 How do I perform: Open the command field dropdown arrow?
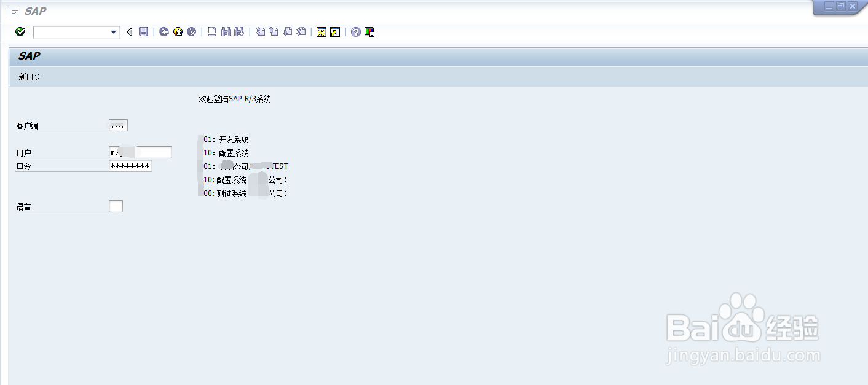114,33
